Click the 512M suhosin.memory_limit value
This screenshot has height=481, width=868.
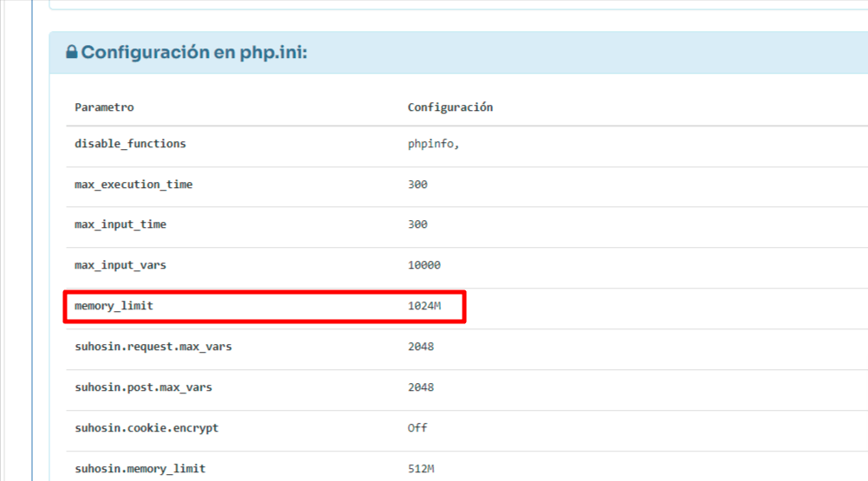point(421,469)
